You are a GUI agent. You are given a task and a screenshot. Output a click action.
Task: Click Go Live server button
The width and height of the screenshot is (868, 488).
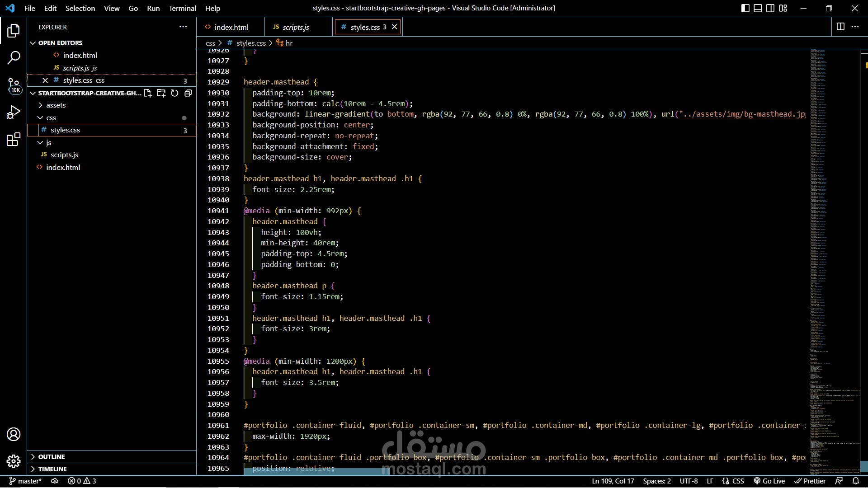[769, 481]
